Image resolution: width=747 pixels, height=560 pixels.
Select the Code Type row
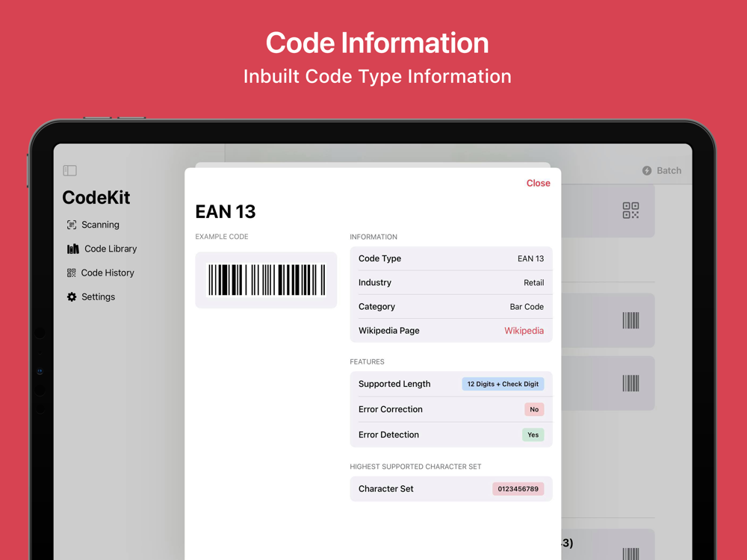451,258
